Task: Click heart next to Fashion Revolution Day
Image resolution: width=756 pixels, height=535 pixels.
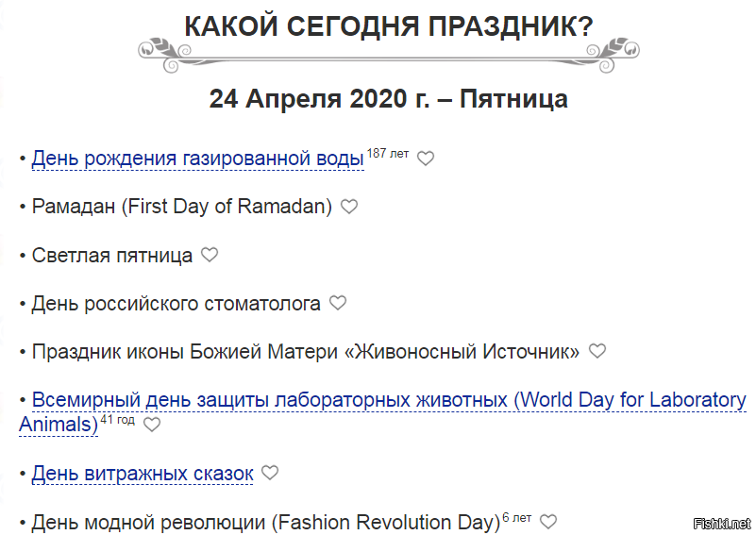Action: tap(547, 522)
